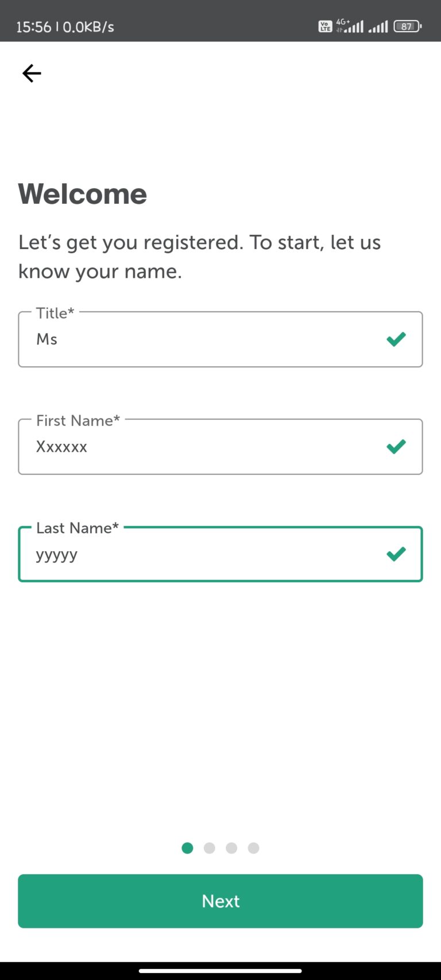Tap the second SIM signal bars icon
Screen dimensions: 441x980
(x=378, y=26)
